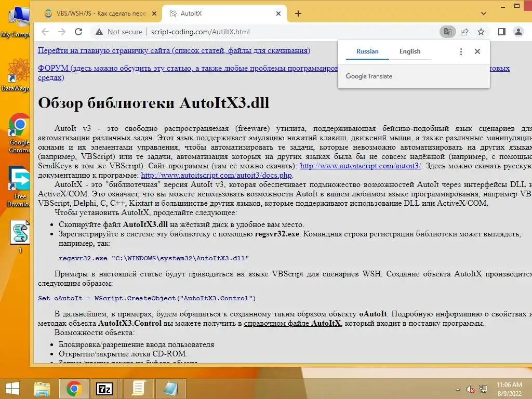Screen dimensions: 532x399
Task: Open 7-Zip from the taskbar
Action: (104, 389)
